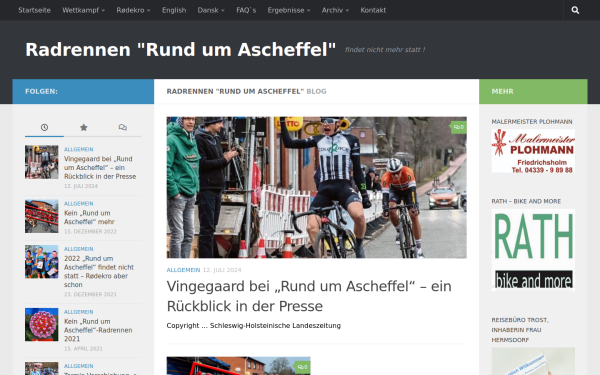Click ALLGEMEIN category above main post title
Viewport: 600px width, 375px height.
(x=183, y=270)
